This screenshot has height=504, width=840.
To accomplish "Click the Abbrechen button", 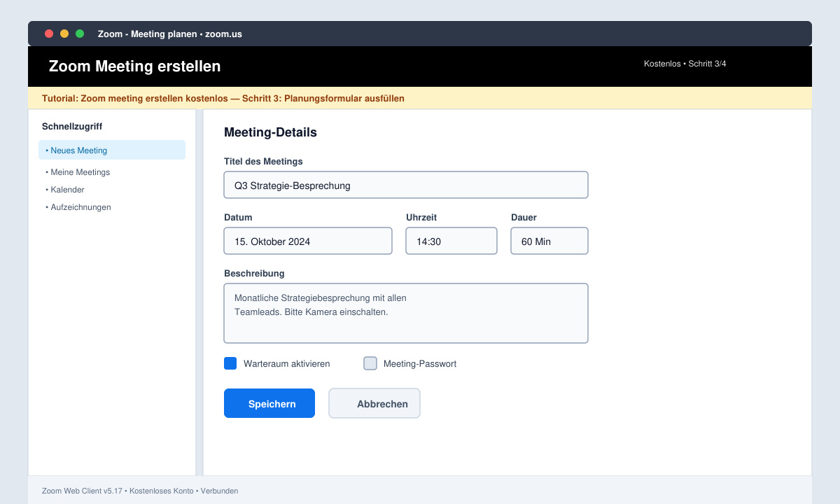I will tap(374, 403).
